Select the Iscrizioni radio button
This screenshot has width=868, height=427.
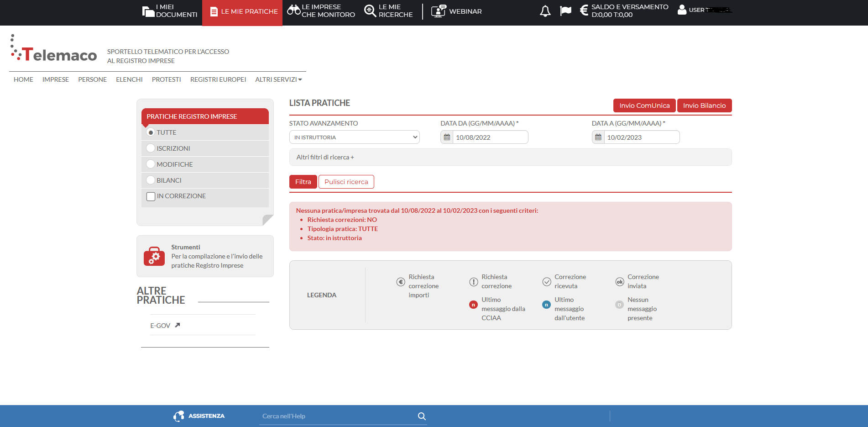pos(151,148)
